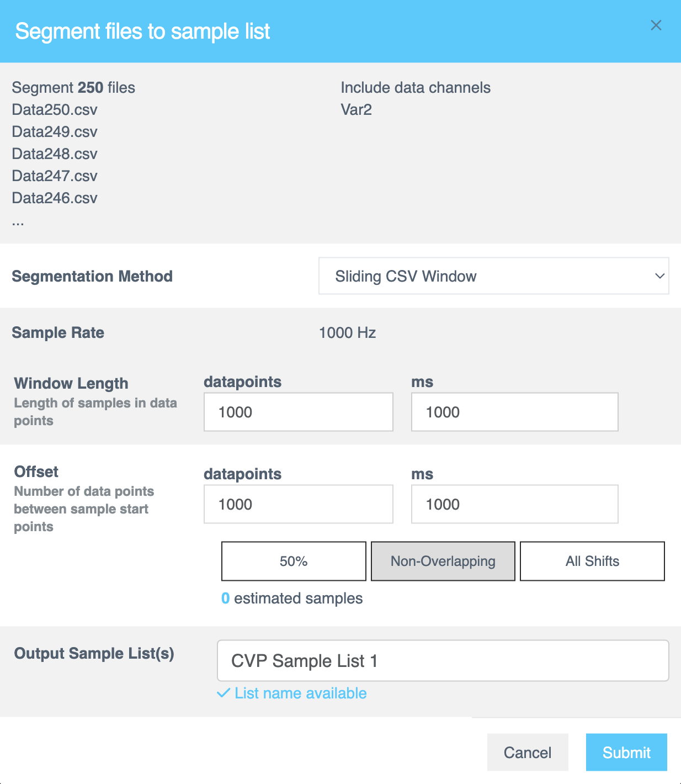This screenshot has width=681, height=784.
Task: Click the List name available checkmark icon
Action: tap(224, 693)
